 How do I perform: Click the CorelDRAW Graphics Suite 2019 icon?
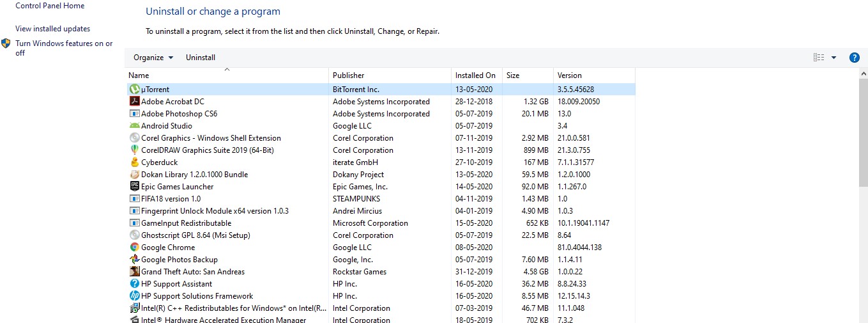[135, 150]
